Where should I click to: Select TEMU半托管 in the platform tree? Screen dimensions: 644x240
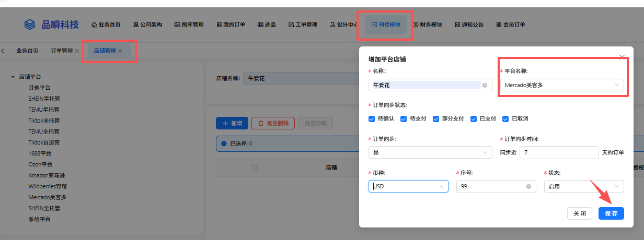pos(44,110)
